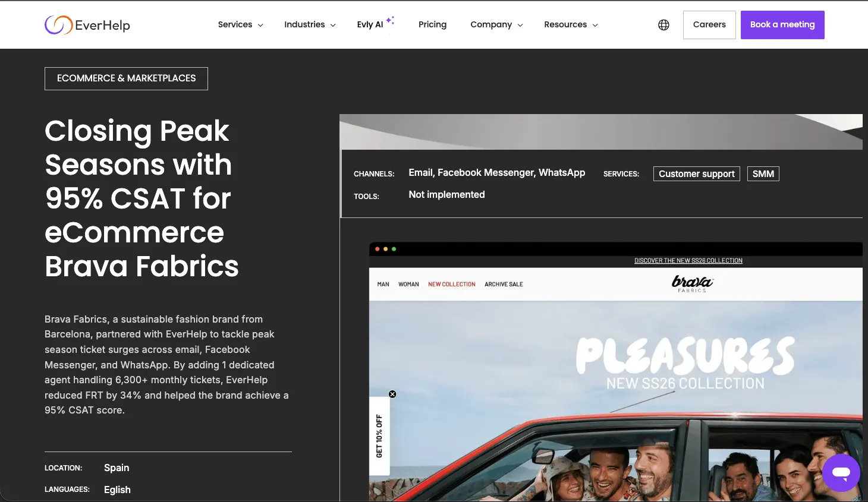Open the chat widget bubble

point(841,472)
